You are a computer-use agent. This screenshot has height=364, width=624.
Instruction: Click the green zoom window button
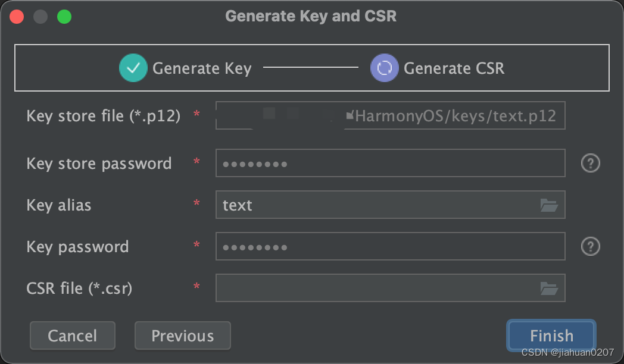click(64, 17)
